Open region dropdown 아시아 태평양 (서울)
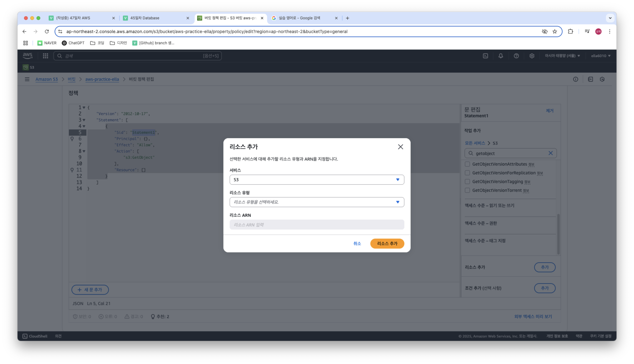 562,56
